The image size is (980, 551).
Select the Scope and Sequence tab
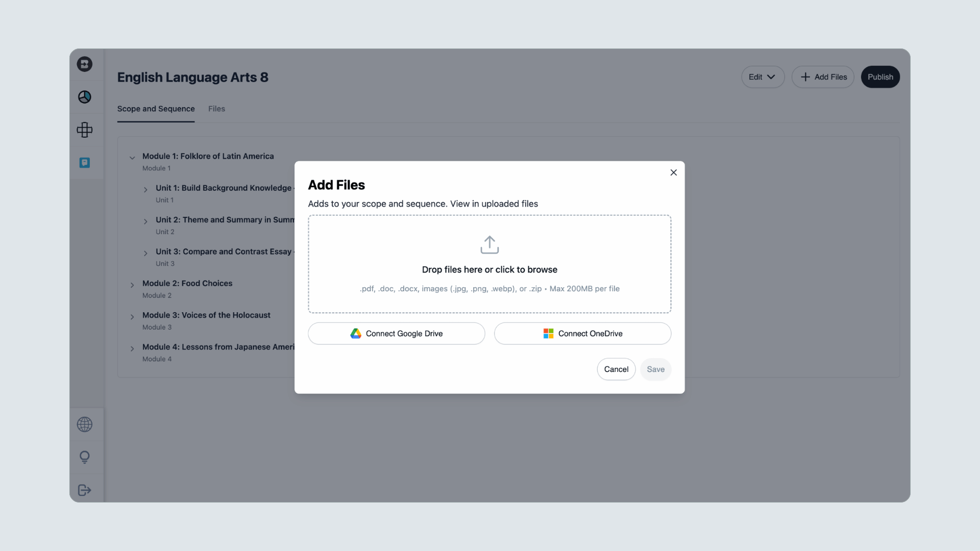156,109
